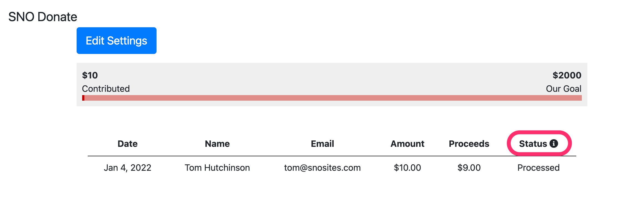Open Edit Settings
The image size is (644, 198).
tap(117, 41)
